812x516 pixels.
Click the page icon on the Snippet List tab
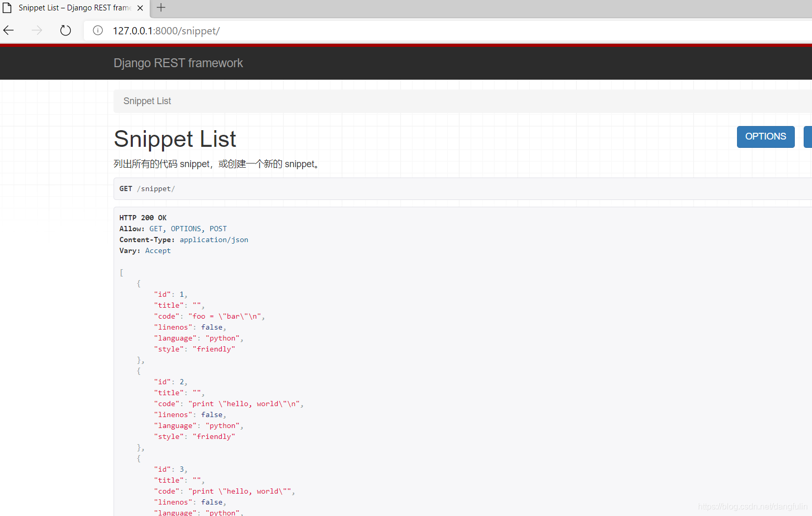[x=7, y=8]
